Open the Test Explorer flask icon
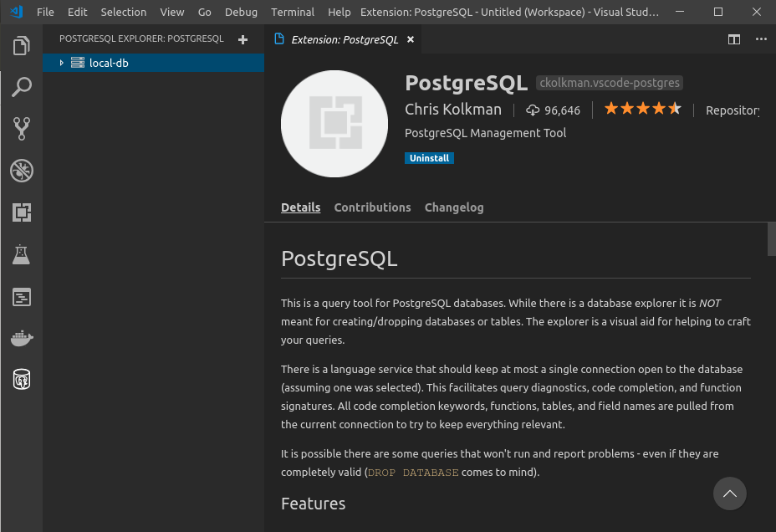 21,256
